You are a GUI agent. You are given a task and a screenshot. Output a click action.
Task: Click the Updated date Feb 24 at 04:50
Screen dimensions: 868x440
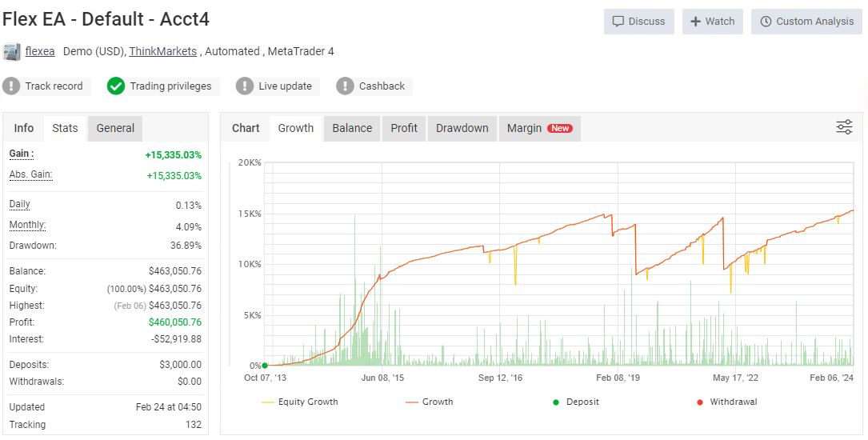169,406
